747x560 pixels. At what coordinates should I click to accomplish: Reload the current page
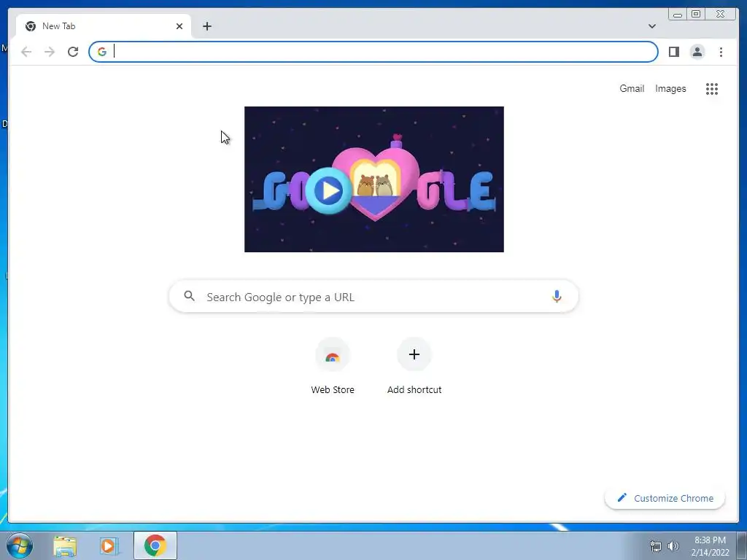coord(73,52)
